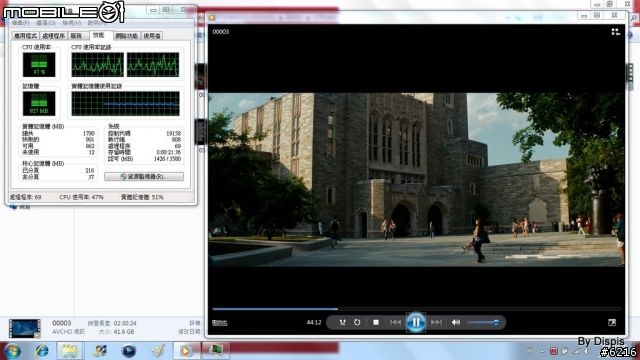This screenshot has width=640, height=360.
Task: Click the physical memory usage history graph
Action: 125,104
